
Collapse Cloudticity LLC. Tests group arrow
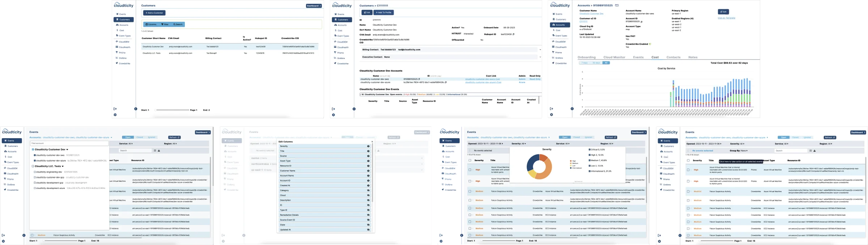click(63, 166)
